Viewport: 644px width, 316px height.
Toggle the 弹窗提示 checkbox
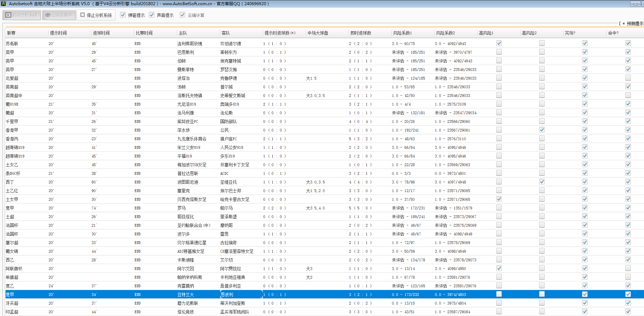[123, 15]
